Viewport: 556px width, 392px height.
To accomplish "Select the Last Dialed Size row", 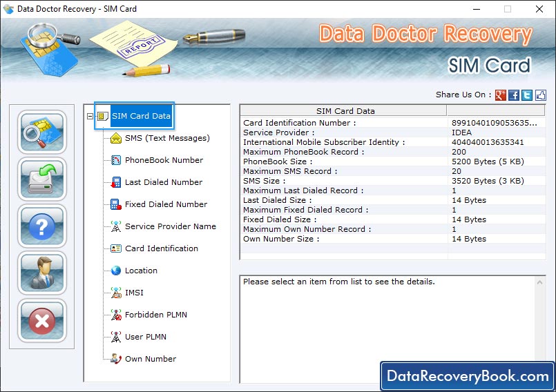I will coord(393,200).
